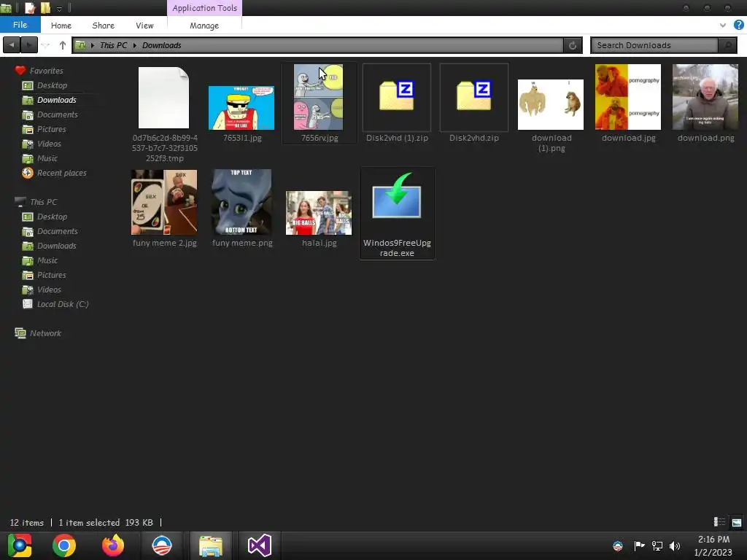This screenshot has height=560, width=747.
Task: Click the File Explorer taskbar button
Action: click(211, 545)
